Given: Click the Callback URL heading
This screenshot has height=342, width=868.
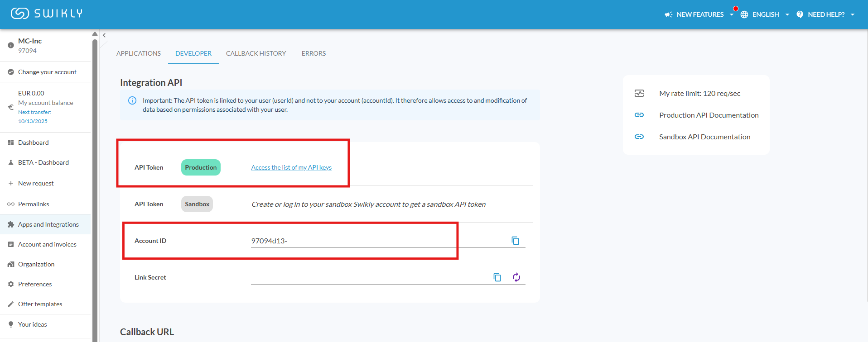Looking at the screenshot, I should [147, 332].
